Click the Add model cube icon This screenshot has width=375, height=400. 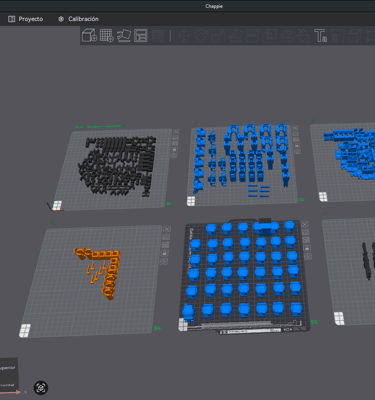89,35
